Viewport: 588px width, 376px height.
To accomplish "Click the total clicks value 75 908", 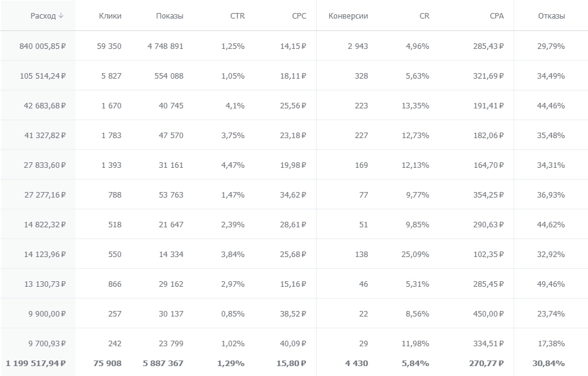I will point(107,363).
